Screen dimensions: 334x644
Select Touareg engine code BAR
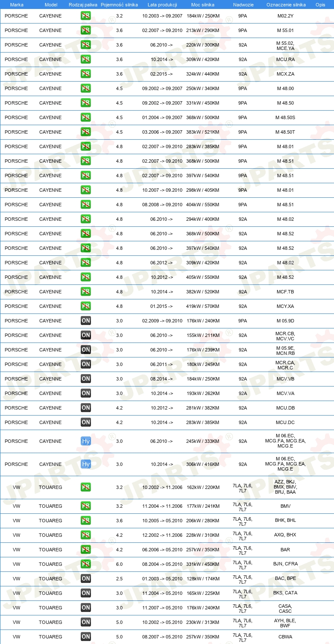[x=285, y=550]
